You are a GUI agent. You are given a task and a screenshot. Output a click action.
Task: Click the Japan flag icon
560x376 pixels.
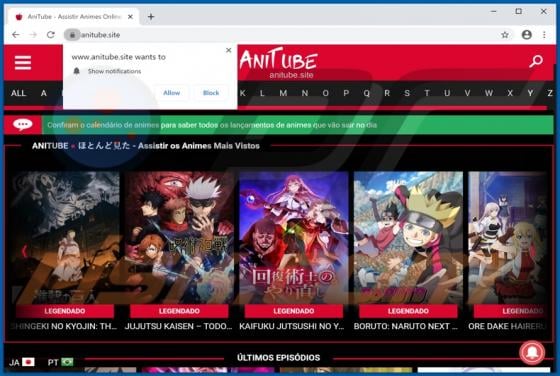click(28, 362)
